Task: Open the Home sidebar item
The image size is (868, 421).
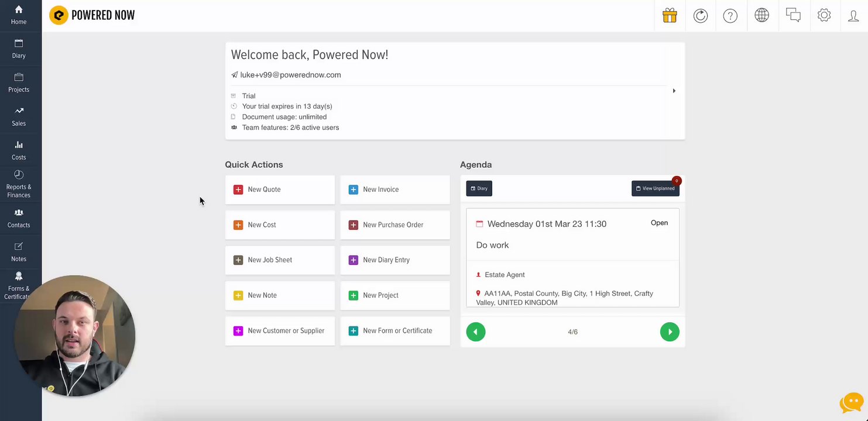Action: (x=19, y=15)
